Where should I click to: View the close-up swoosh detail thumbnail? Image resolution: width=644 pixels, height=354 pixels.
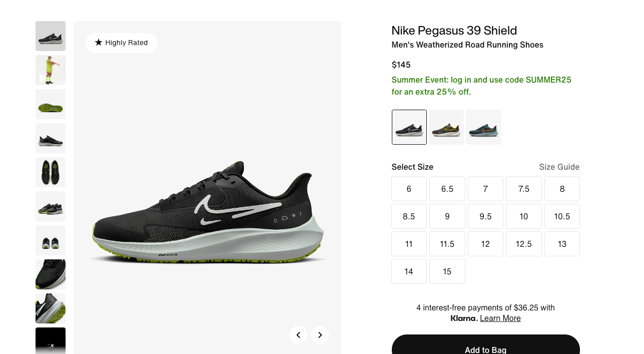[x=51, y=308]
